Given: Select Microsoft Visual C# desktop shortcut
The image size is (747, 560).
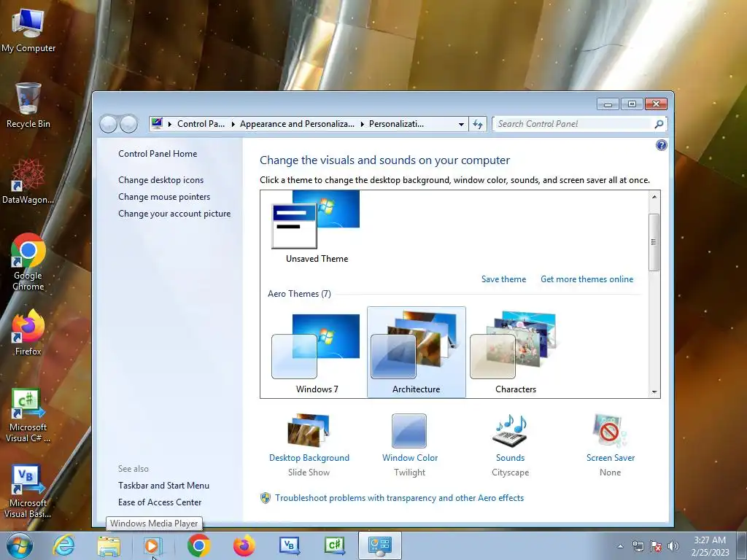Looking at the screenshot, I should click(28, 415).
